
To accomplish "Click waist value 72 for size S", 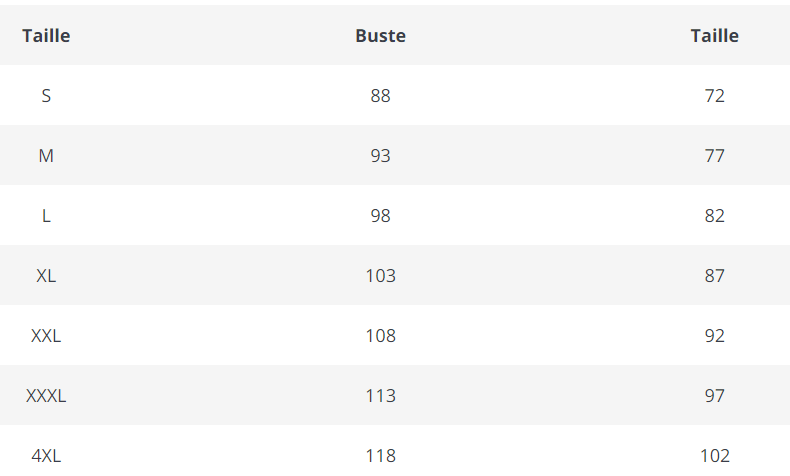I will click(714, 96).
